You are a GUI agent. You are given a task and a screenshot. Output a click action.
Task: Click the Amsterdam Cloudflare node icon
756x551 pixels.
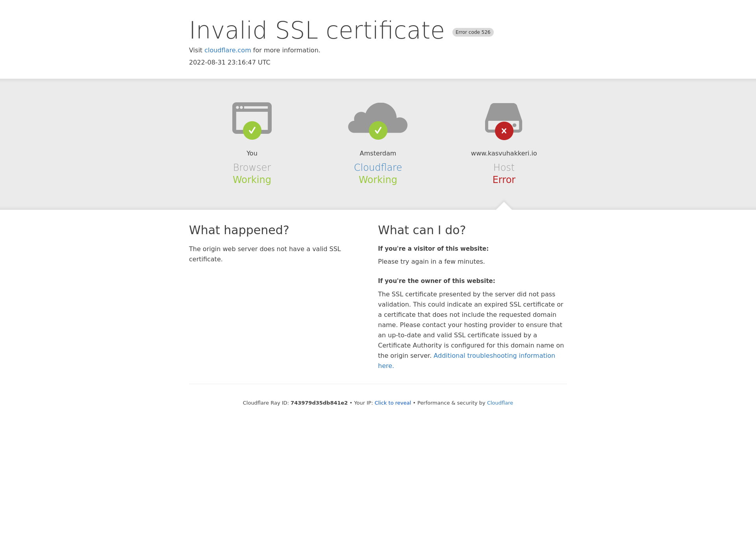coord(378,120)
